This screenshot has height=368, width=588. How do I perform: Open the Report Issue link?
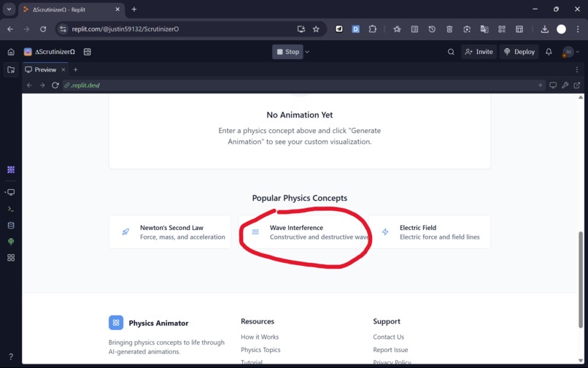click(390, 350)
